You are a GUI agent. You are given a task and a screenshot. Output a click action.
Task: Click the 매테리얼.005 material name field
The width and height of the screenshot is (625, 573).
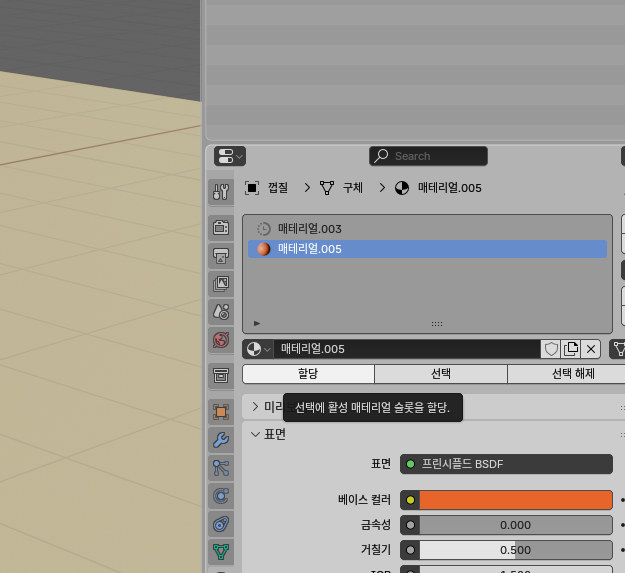pos(407,349)
